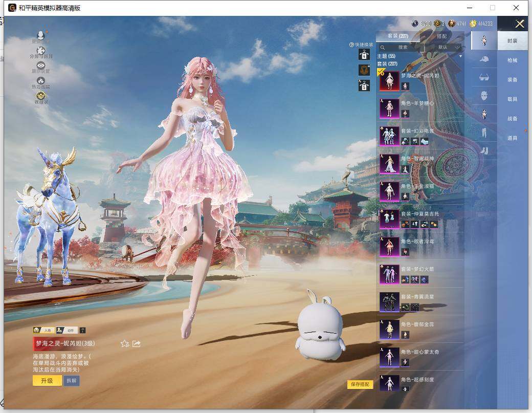Image resolution: width=532 pixels, height=413 pixels.
Task: Select the 梦海之灵-妮芮妲 outfit thumbnail
Action: (389, 80)
